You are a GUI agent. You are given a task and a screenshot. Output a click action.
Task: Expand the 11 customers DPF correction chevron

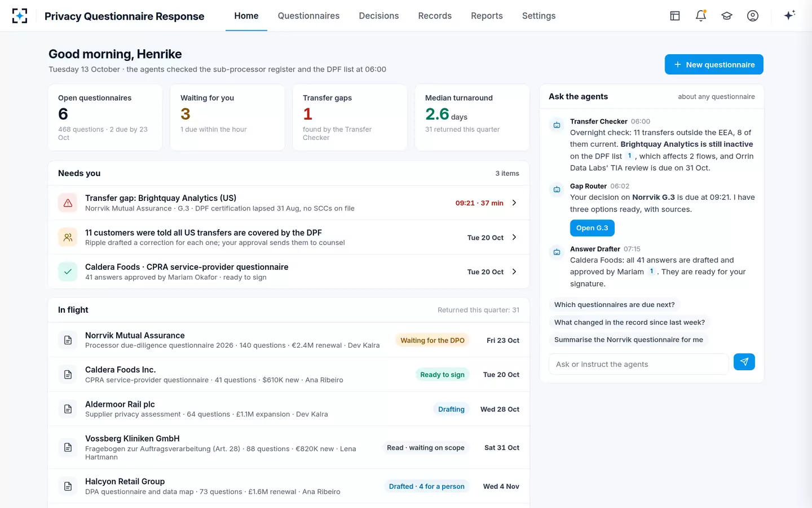(x=514, y=237)
